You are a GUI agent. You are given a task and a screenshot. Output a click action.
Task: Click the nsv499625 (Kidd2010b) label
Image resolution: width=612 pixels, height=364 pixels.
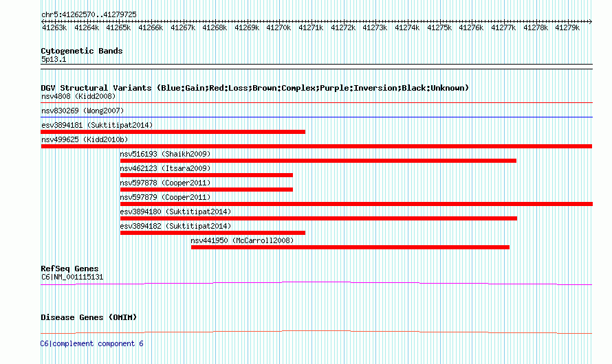coord(85,139)
